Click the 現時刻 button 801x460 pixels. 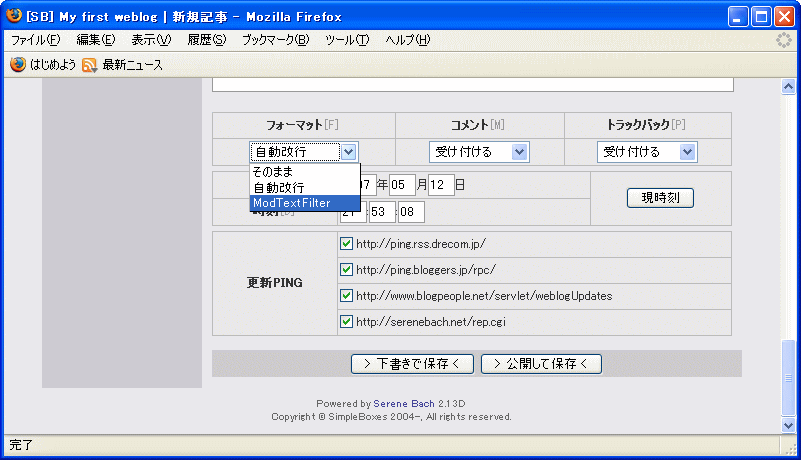[660, 198]
